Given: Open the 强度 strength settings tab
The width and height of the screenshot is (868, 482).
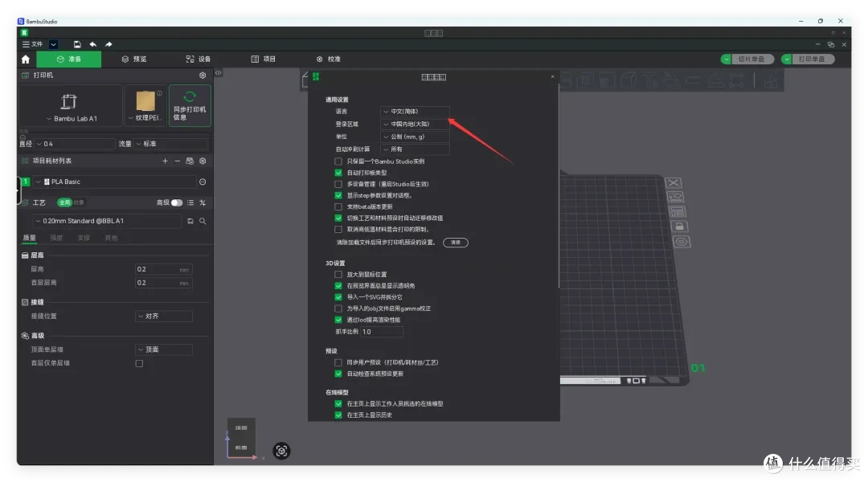Looking at the screenshot, I should (56, 238).
